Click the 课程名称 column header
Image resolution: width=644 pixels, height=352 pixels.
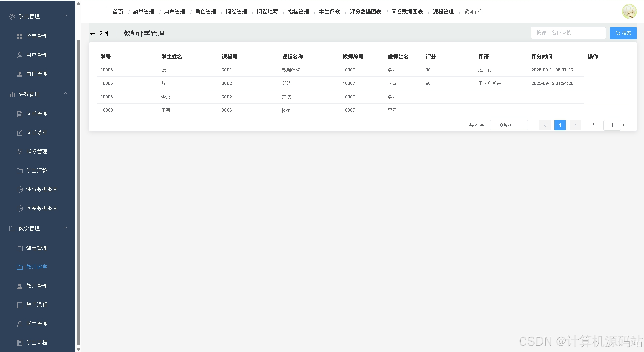pos(293,57)
